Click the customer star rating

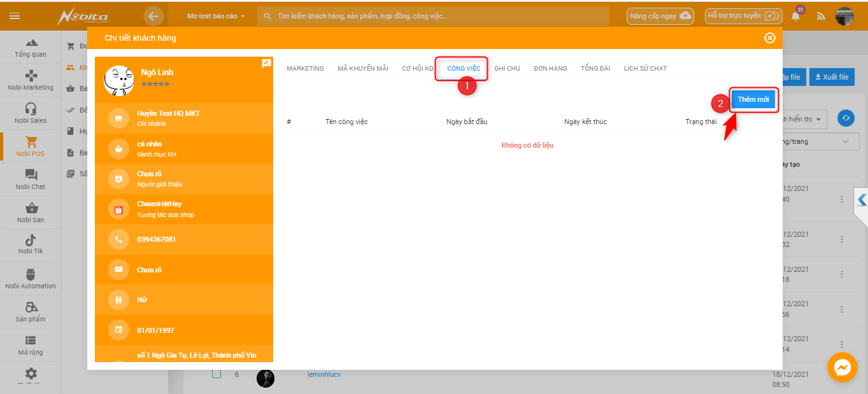(x=155, y=84)
